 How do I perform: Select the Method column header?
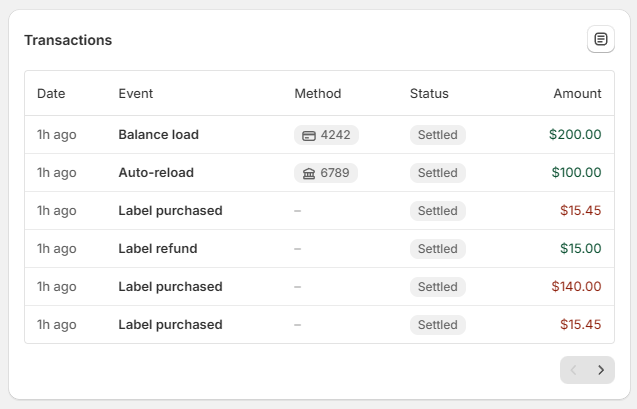tap(317, 94)
